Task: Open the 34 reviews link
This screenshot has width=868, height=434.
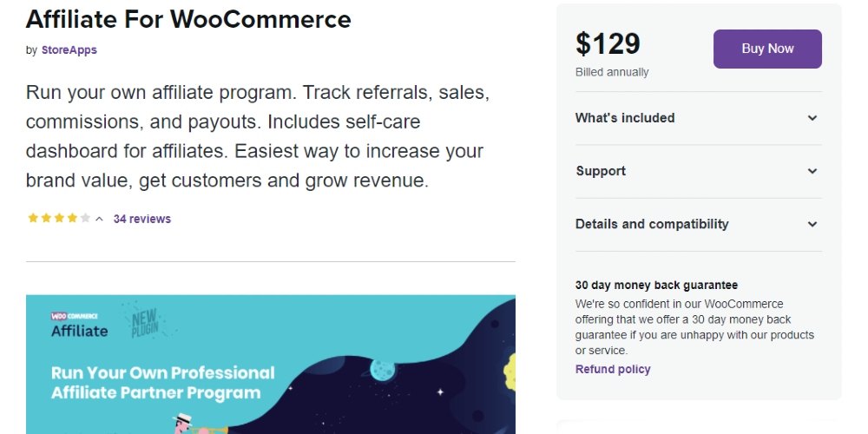Action: 142,219
